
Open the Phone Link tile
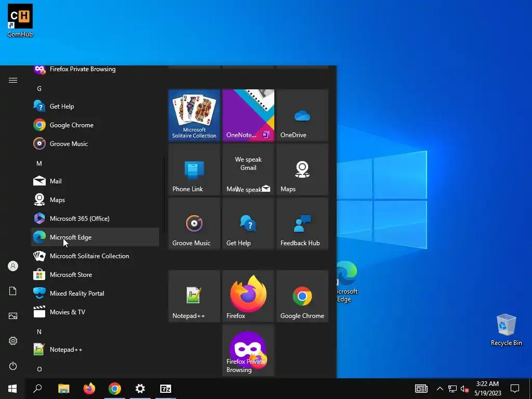194,170
